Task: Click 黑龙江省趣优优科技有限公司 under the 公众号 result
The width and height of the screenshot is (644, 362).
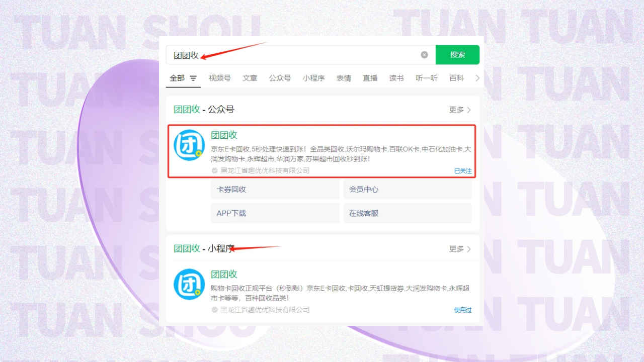Action: tap(265, 171)
